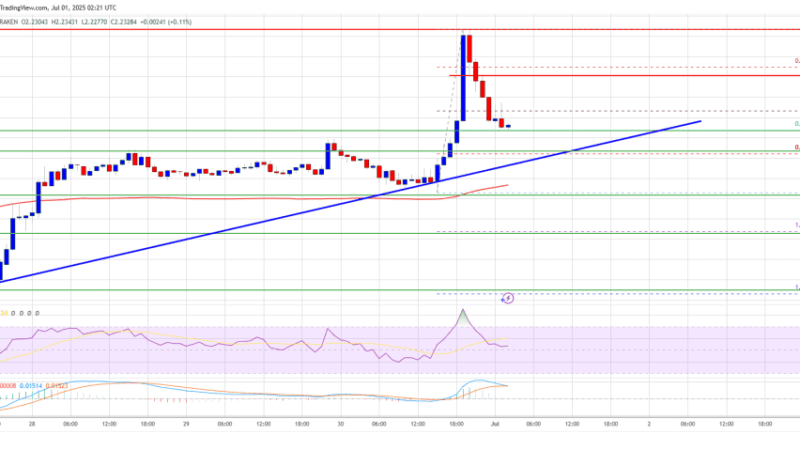The width and height of the screenshot is (800, 450).
Task: Click the TradingView.com timestamp header text
Action: point(58,8)
